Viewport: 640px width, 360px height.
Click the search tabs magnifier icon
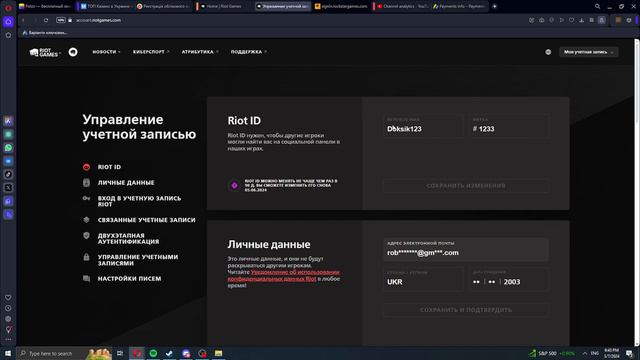pyautogui.click(x=597, y=7)
